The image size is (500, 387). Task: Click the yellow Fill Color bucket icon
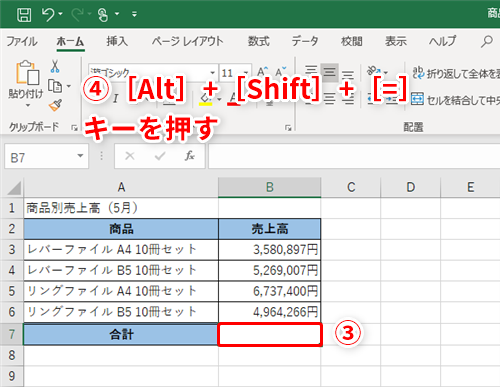205,99
